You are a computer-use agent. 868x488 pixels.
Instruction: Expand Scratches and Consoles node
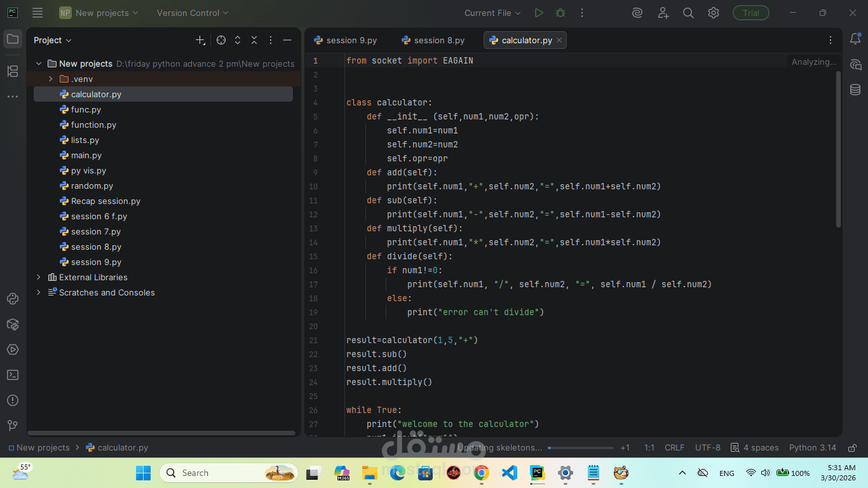(x=39, y=292)
